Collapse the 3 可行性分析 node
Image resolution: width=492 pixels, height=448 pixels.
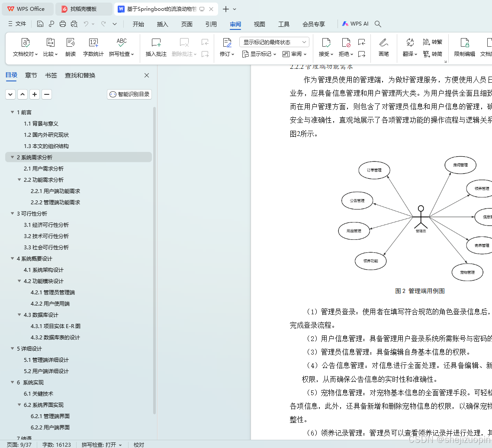pos(13,213)
